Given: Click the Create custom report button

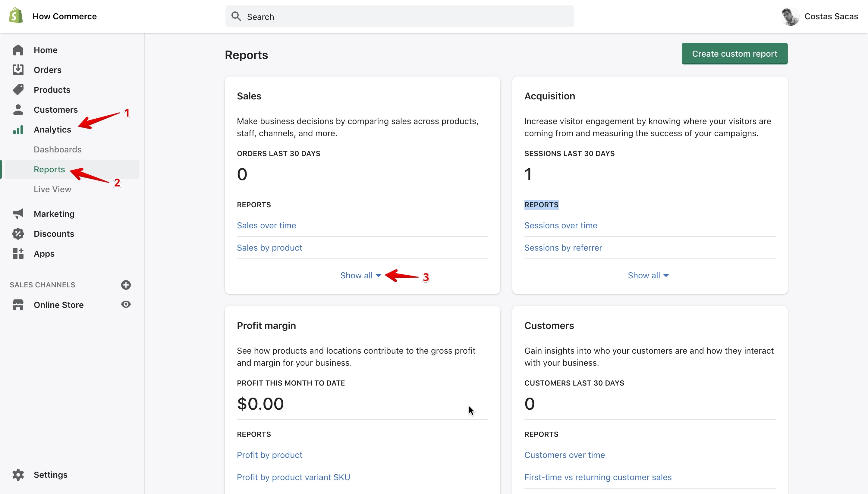Looking at the screenshot, I should (734, 54).
